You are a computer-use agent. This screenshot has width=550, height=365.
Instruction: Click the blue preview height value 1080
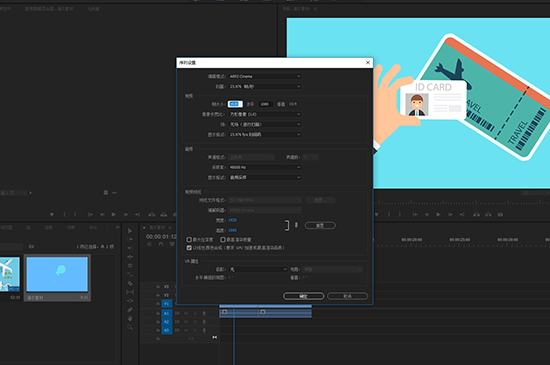tap(232, 230)
